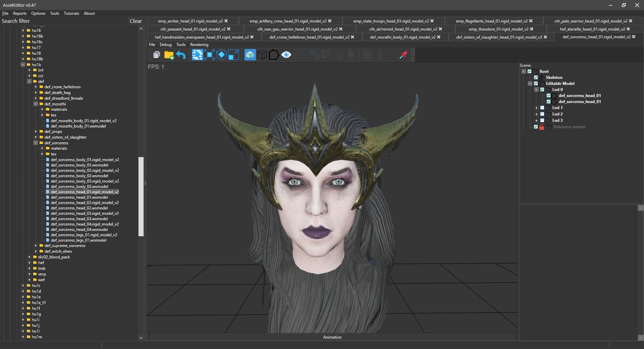The height and width of the screenshot is (349, 644).
Task: Enable the Lod 1 checkbox
Action: [542, 108]
